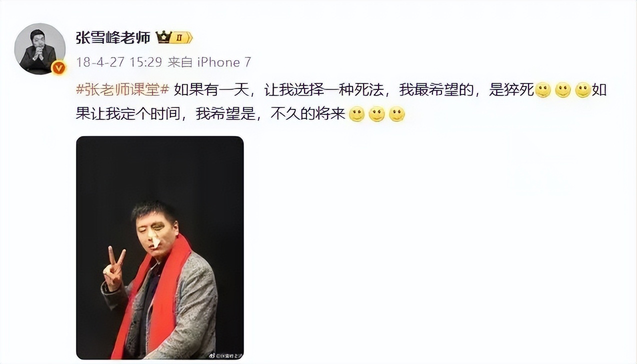Click the middle smiley emoji after 将来
Screen dimensions: 637x364
click(x=376, y=114)
